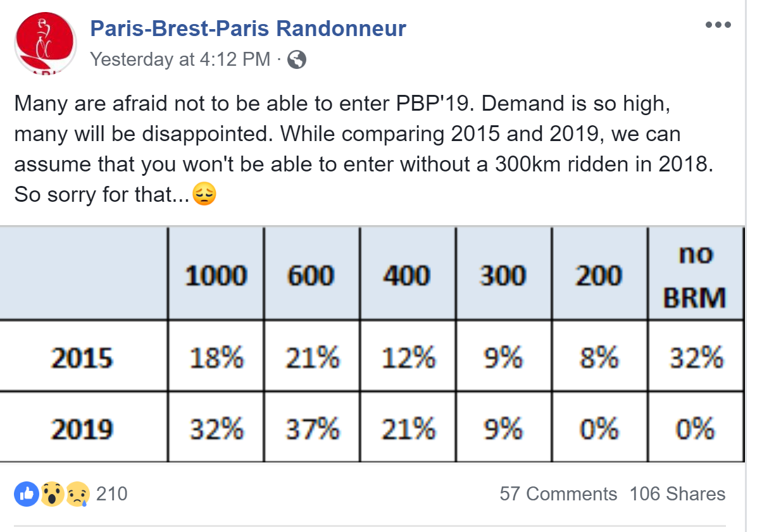View the 106 Shares list
The width and height of the screenshot is (762, 532).
[x=677, y=494]
